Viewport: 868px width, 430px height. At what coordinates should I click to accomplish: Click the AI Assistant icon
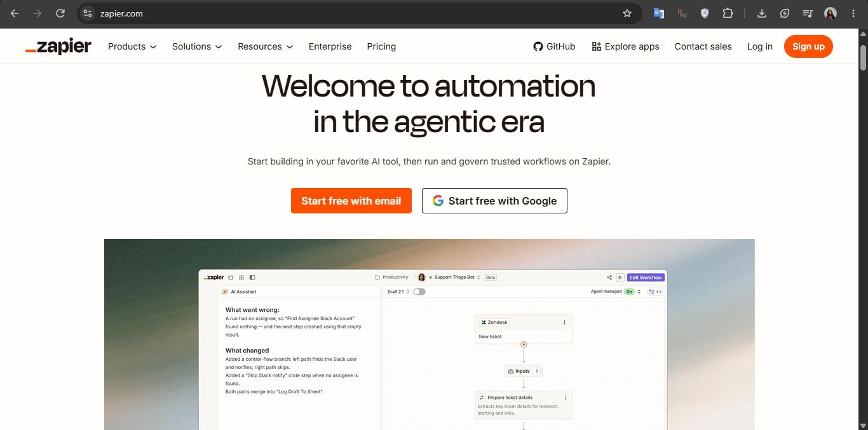[225, 292]
